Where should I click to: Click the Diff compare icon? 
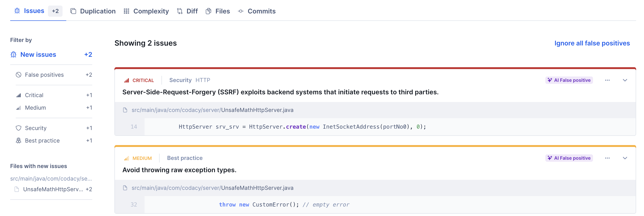180,11
